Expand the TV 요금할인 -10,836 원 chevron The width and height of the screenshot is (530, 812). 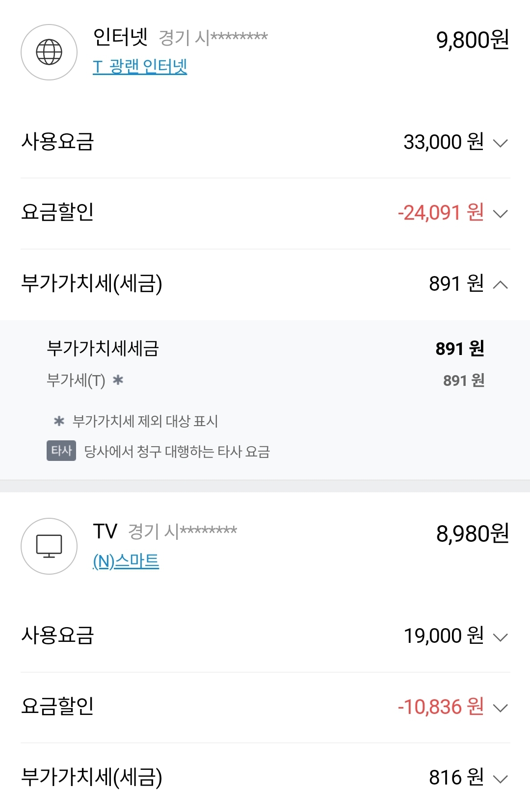pos(500,708)
